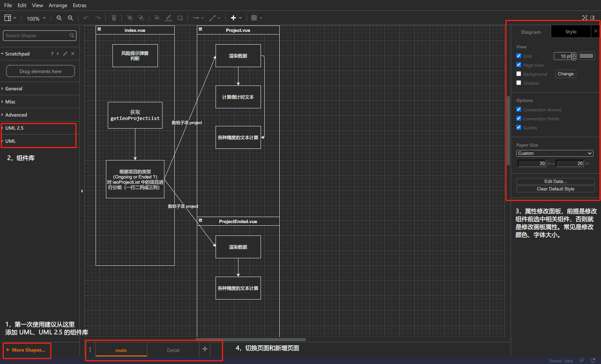The height and width of the screenshot is (364, 601).
Task: Open the File menu
Action: 8,5
